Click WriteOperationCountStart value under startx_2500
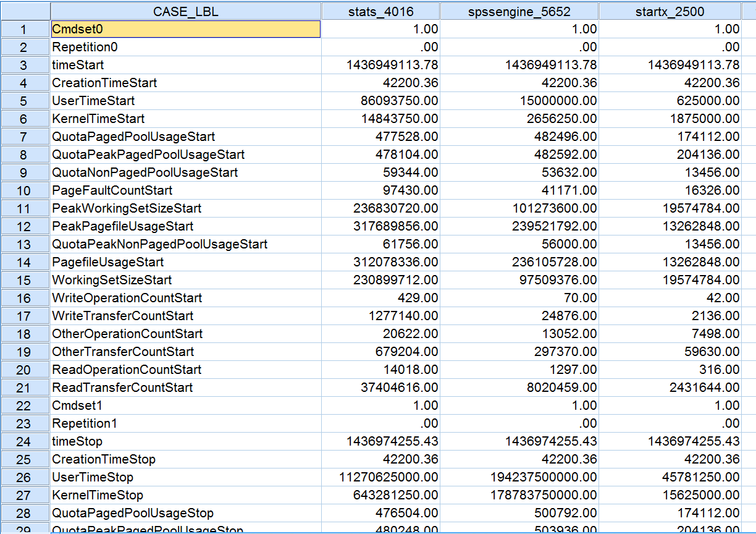 click(x=670, y=298)
